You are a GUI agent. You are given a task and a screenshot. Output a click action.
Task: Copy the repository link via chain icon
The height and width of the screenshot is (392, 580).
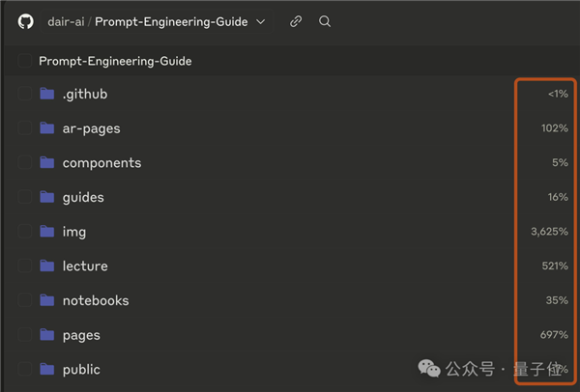coord(296,21)
